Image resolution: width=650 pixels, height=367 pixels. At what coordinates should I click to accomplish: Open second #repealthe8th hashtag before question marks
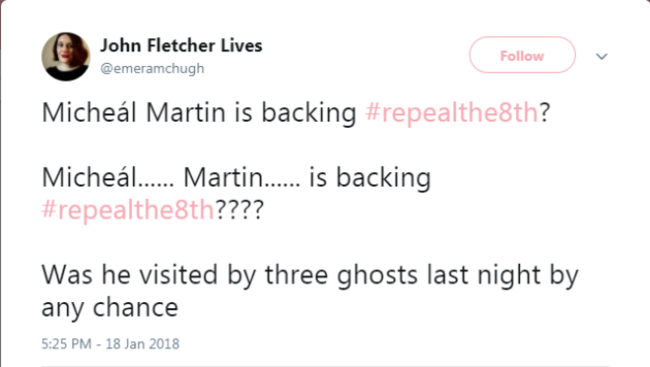128,209
